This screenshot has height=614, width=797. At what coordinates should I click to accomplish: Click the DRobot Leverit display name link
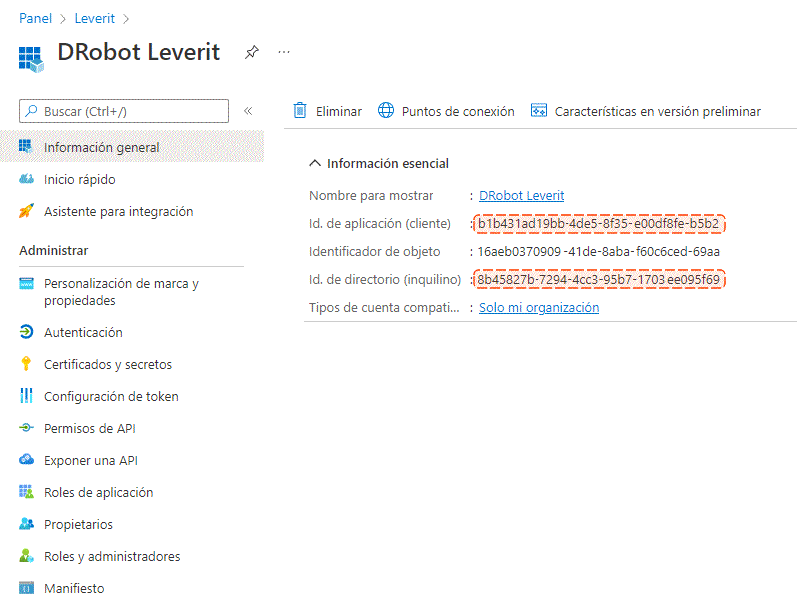pos(522,196)
